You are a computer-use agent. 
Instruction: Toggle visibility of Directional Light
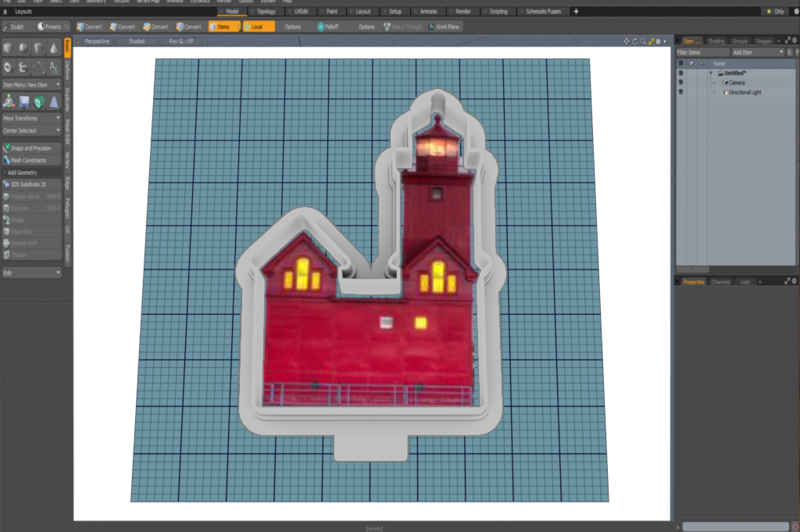680,92
